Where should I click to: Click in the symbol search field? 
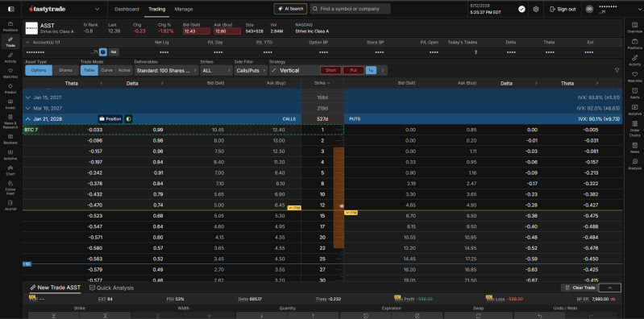(x=350, y=9)
